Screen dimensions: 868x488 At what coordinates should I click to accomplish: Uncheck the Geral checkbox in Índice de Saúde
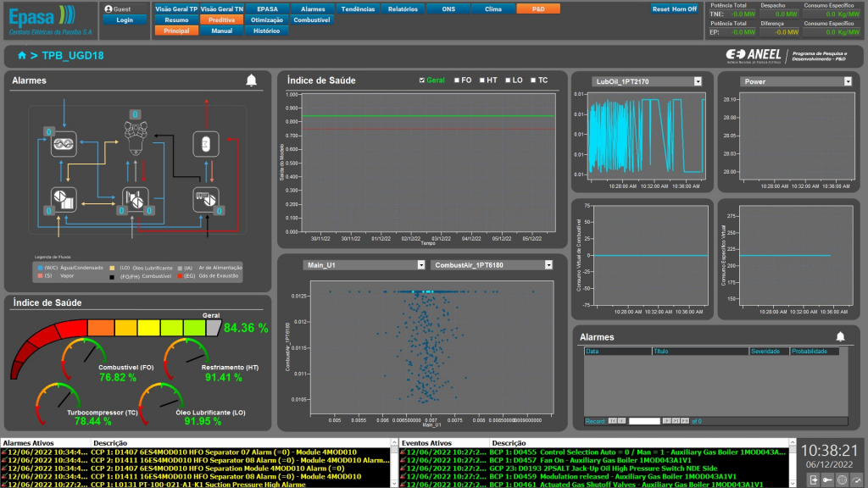click(423, 80)
